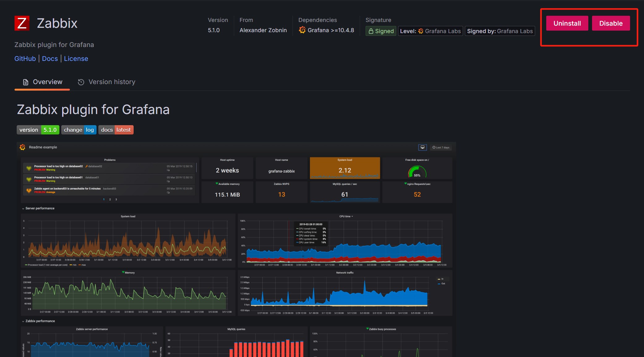Click the Grafana logo in Readme example

[23, 147]
